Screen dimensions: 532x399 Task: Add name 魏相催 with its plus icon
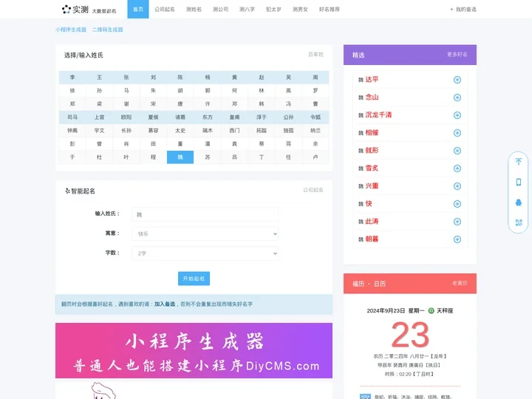coord(457,133)
